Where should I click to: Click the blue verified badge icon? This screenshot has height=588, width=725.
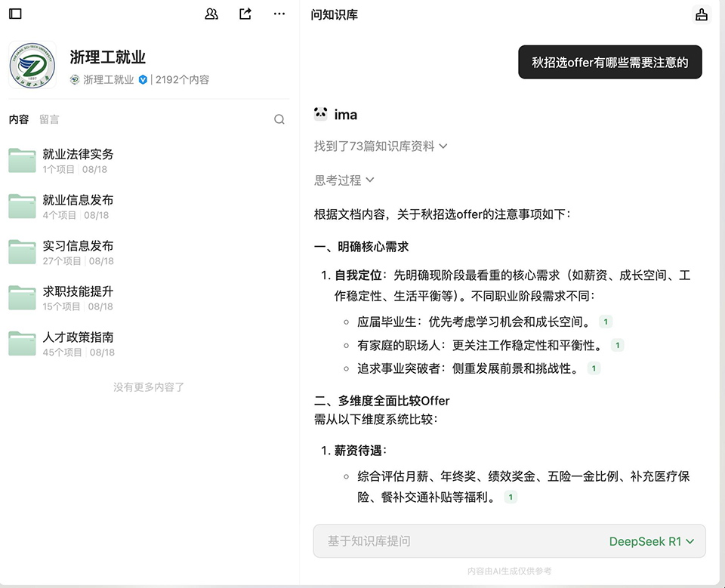pyautogui.click(x=142, y=80)
